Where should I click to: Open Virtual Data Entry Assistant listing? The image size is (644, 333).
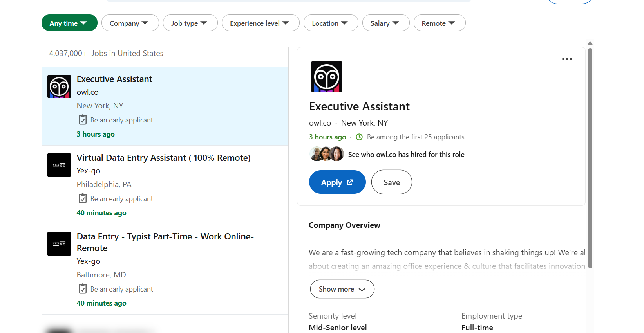[164, 158]
